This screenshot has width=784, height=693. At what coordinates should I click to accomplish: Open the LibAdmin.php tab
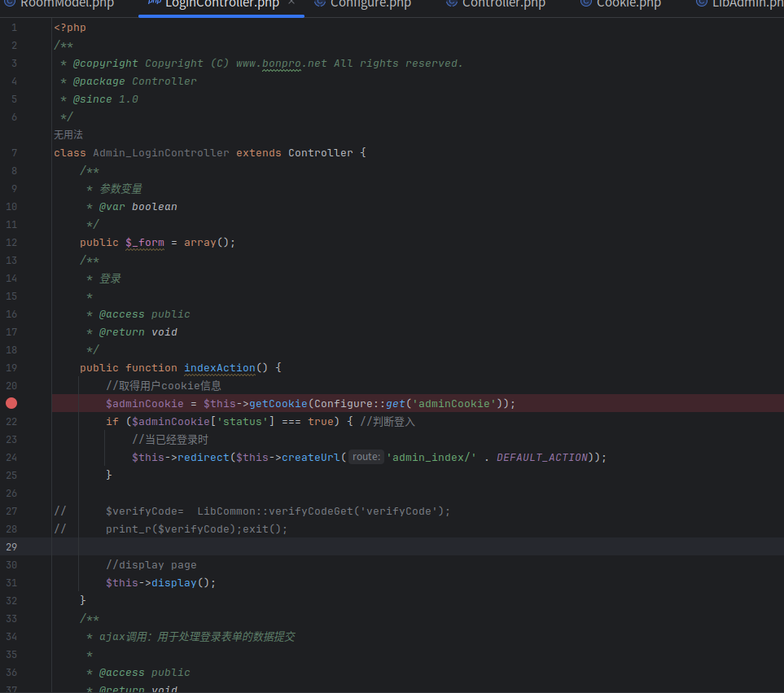tap(746, 4)
